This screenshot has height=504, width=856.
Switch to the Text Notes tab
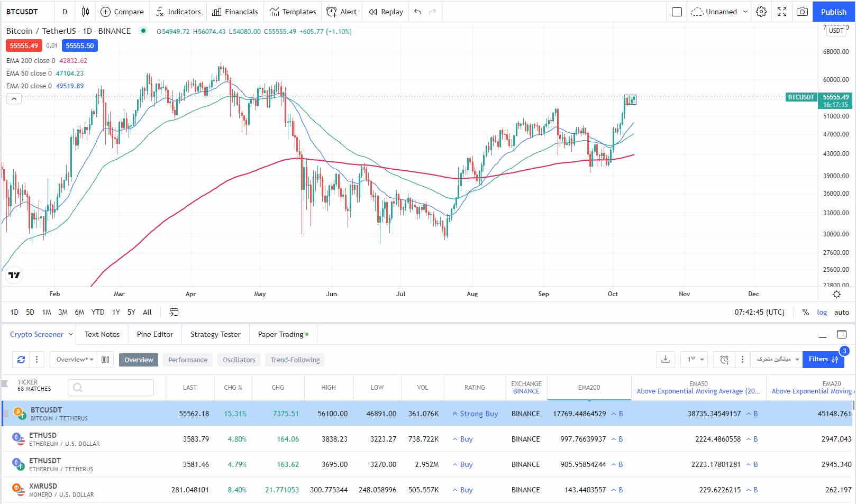coord(102,334)
